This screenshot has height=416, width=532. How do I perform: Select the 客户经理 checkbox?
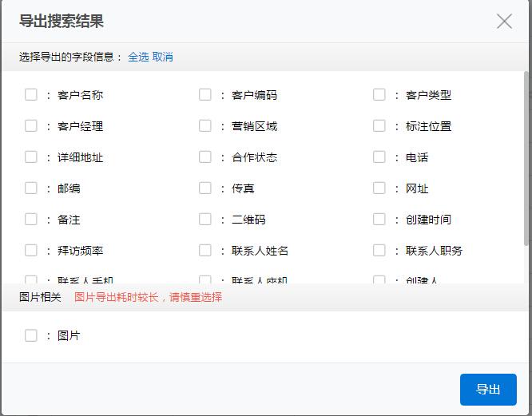click(x=31, y=125)
